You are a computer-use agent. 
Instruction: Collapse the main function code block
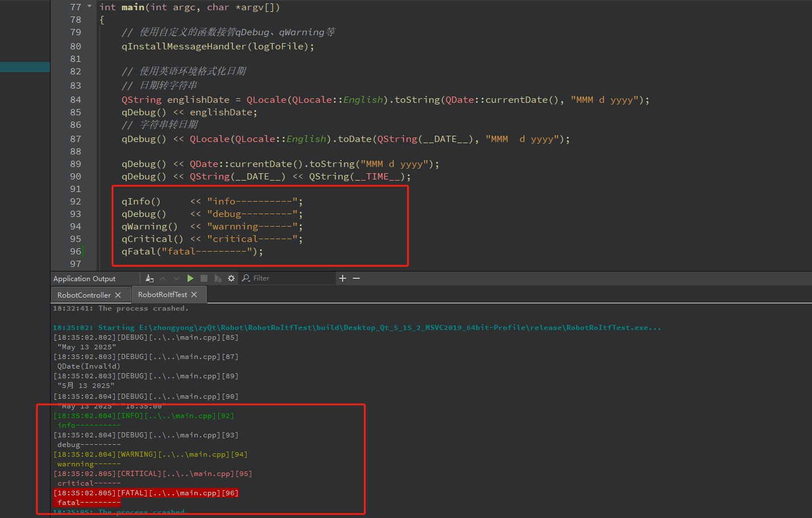[x=89, y=6]
